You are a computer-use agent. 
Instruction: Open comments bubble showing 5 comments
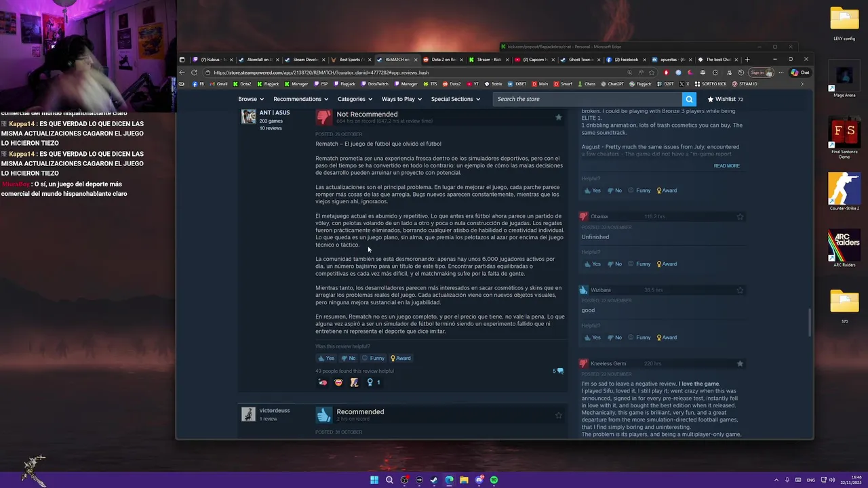coord(558,371)
